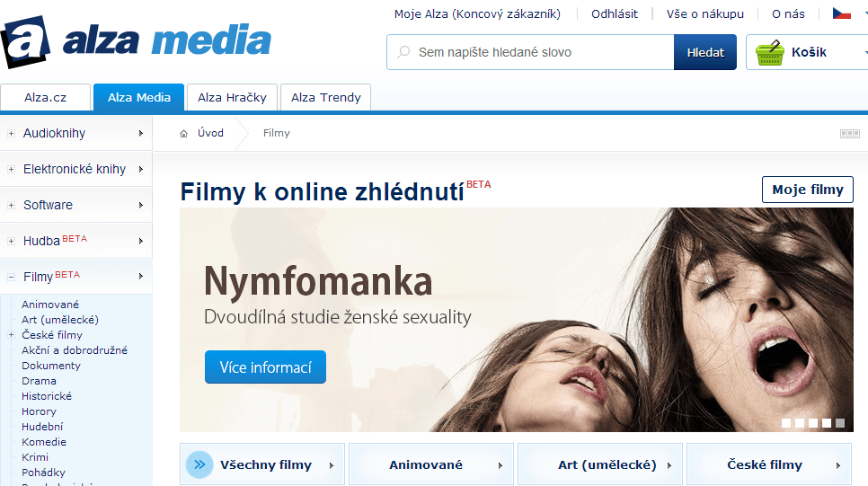Select Hudební in the sidebar
868x486 pixels.
click(42, 427)
